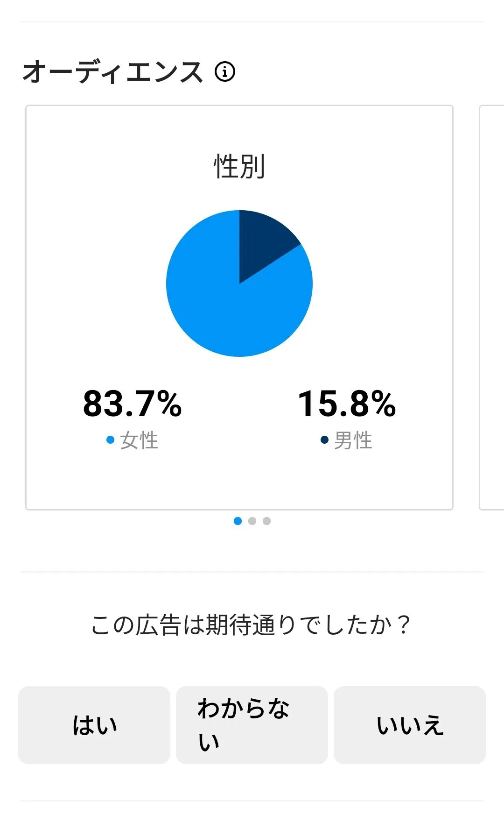Jump to the third pagination dot
Image resolution: width=504 pixels, height=837 pixels.
[x=266, y=521]
